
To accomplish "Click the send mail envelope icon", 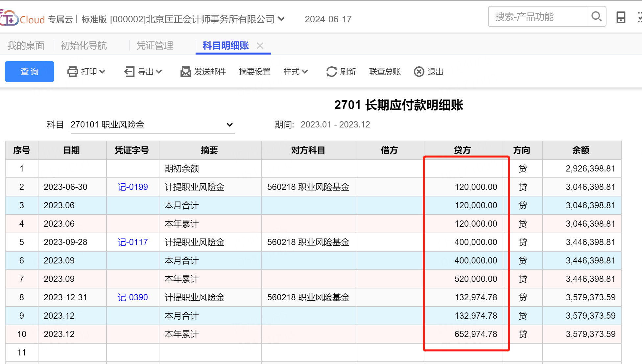I will point(185,72).
